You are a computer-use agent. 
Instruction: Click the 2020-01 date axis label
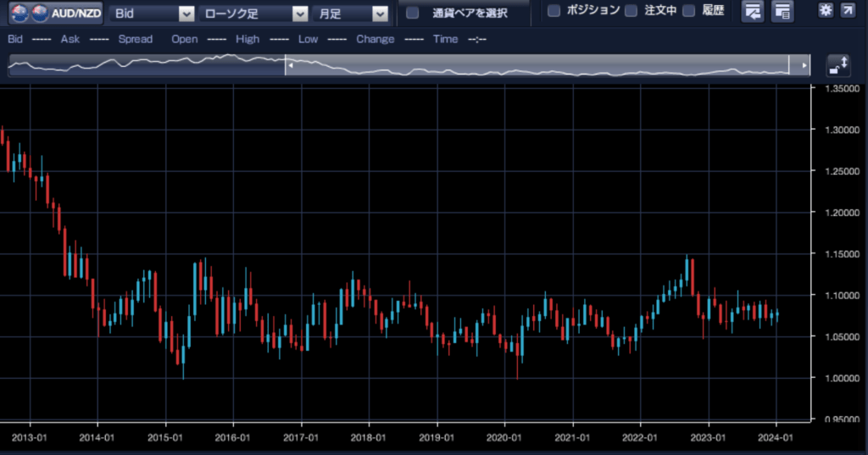pyautogui.click(x=504, y=438)
